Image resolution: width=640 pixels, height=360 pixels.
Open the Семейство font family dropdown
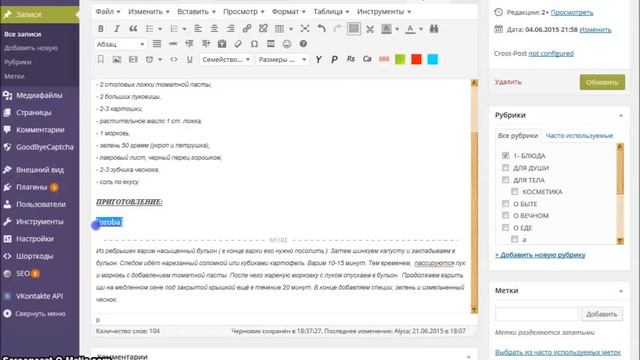(x=226, y=60)
